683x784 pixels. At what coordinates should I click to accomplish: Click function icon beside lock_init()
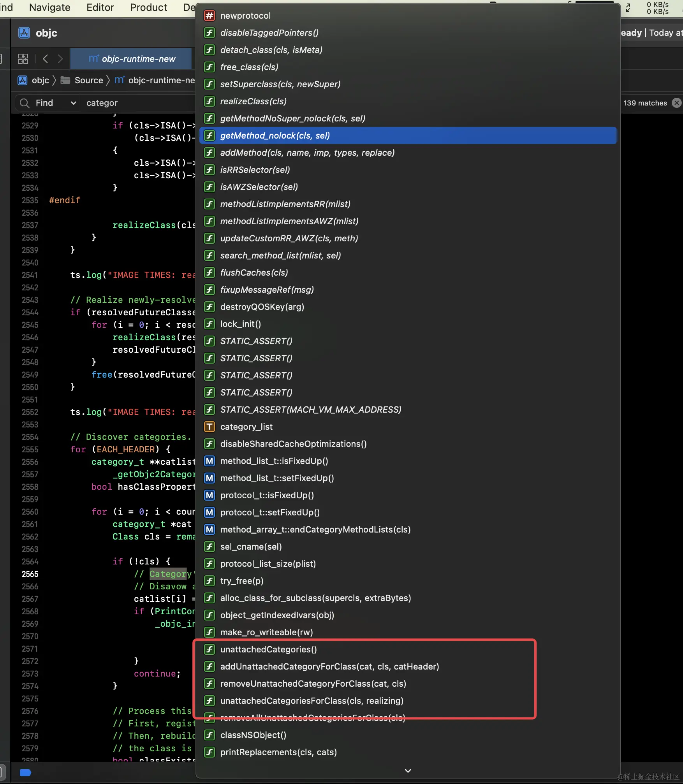[x=209, y=324]
